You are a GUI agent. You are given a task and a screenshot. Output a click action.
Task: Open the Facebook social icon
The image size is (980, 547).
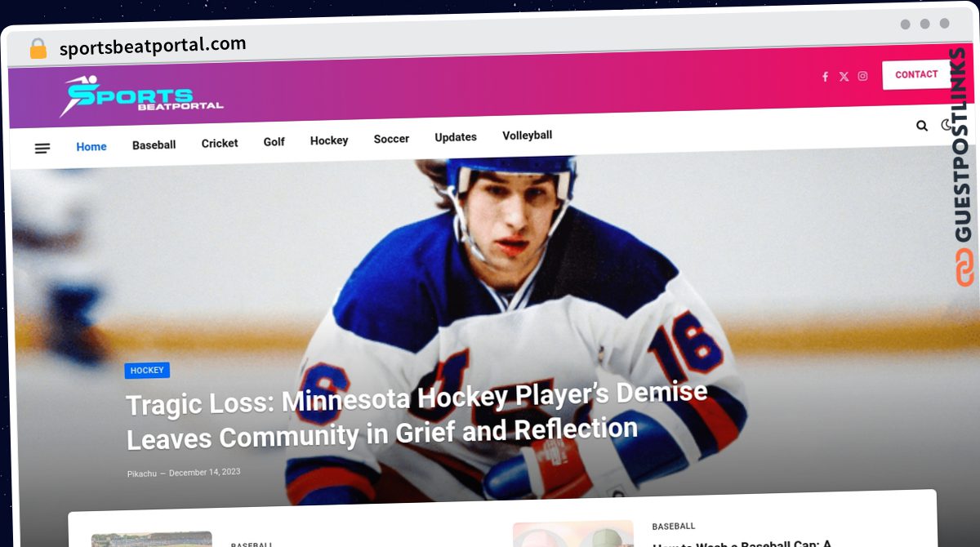pyautogui.click(x=825, y=77)
